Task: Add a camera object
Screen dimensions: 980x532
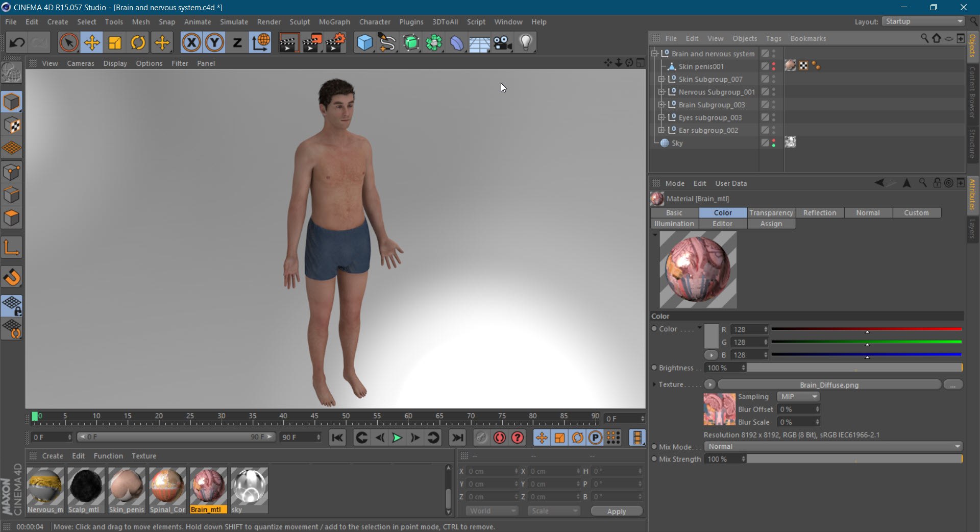Action: coord(503,42)
